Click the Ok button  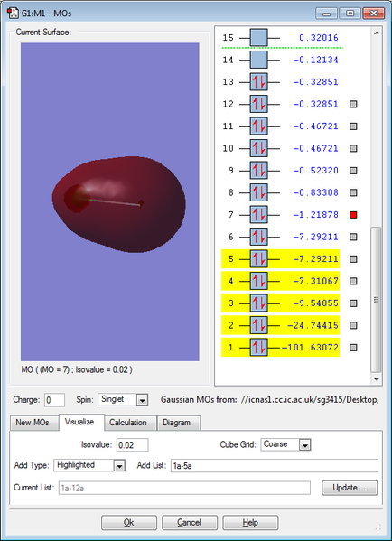[129, 523]
